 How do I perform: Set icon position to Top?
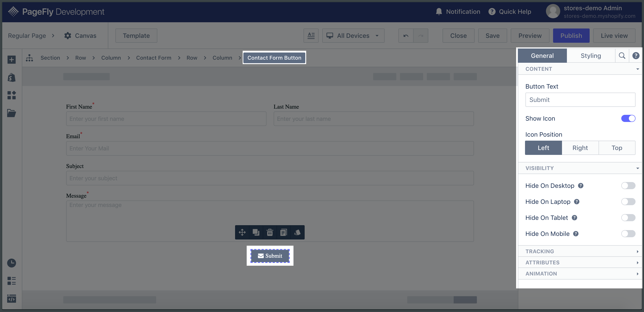pyautogui.click(x=617, y=148)
